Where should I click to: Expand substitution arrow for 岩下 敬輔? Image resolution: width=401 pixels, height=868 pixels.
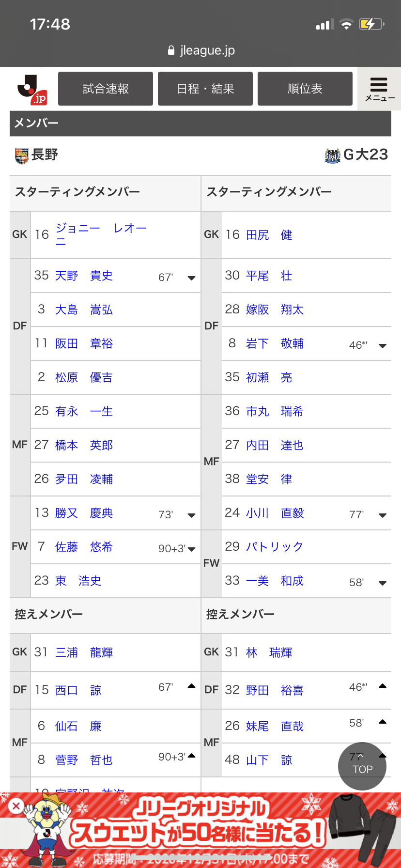pos(382,346)
